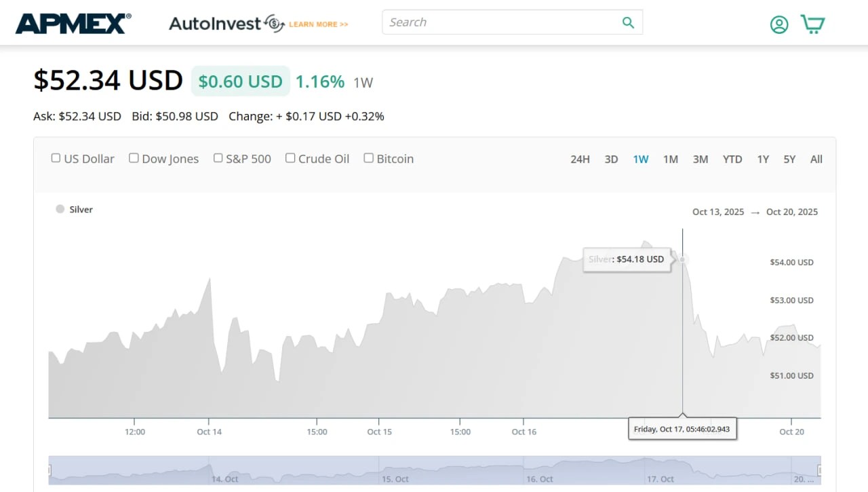Click the 17. Oct navigator label

(660, 479)
